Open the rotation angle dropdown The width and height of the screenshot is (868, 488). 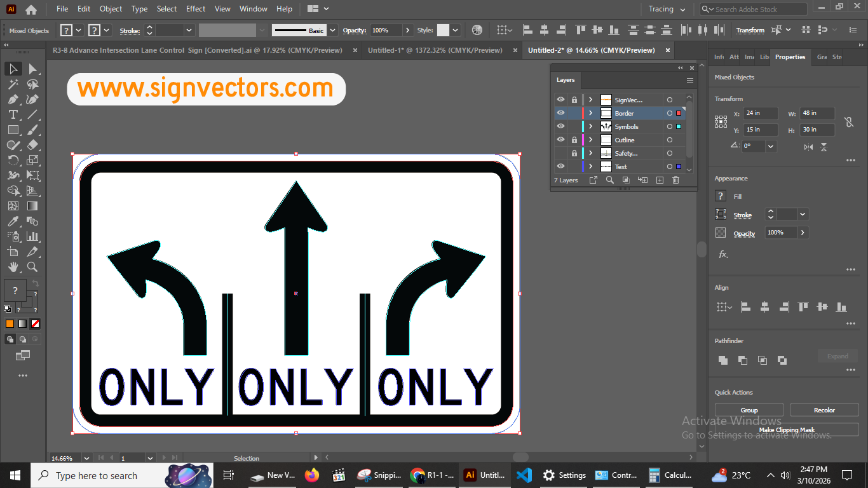(771, 146)
